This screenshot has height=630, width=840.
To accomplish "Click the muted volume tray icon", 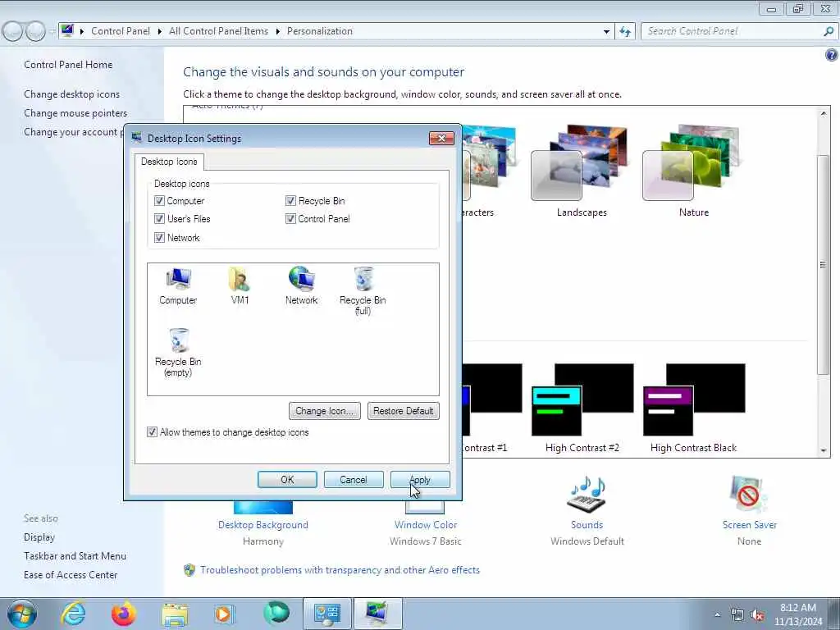I will point(757,615).
